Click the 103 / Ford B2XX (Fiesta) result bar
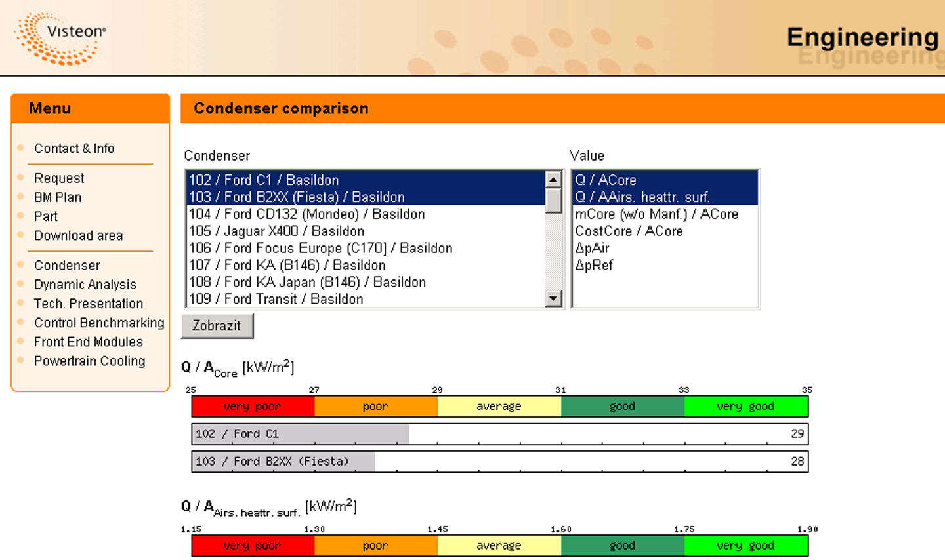This screenshot has width=945, height=560. coord(500,462)
